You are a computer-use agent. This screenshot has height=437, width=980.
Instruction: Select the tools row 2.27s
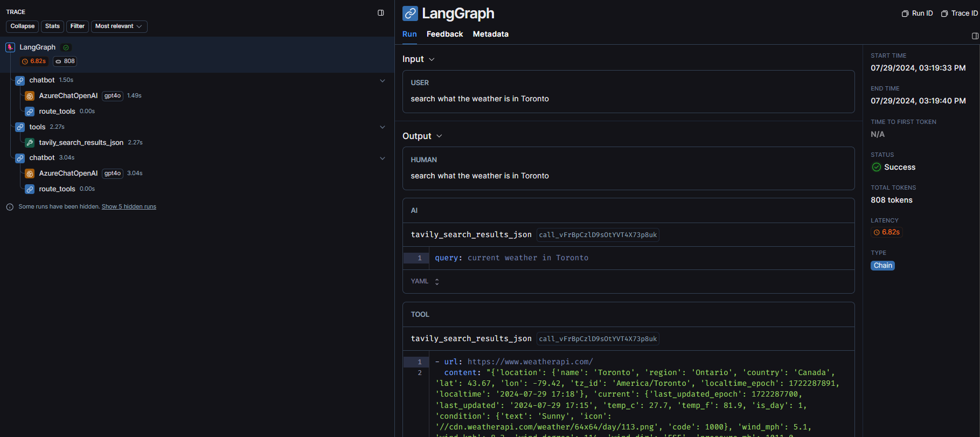point(197,127)
